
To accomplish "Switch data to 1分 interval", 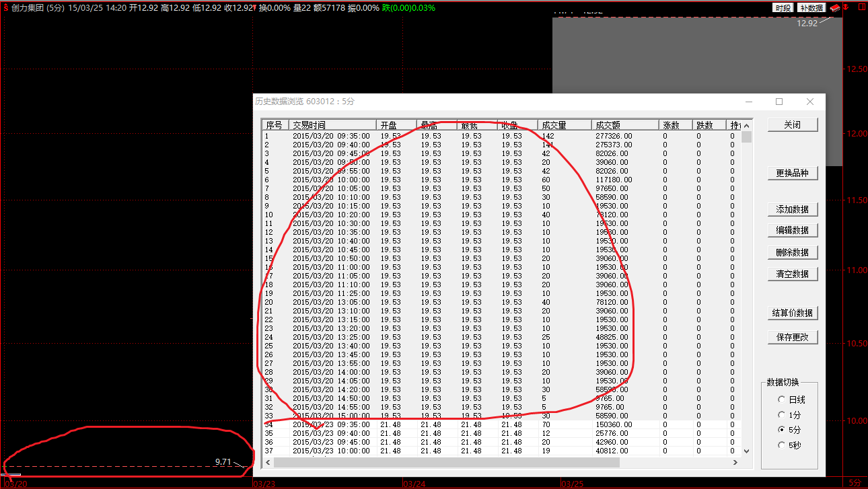I will click(782, 415).
